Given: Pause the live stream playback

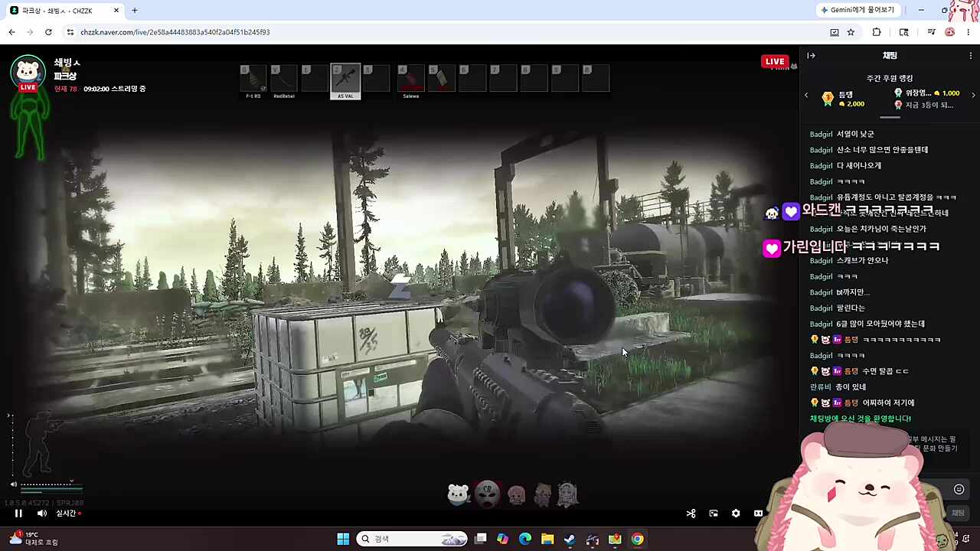Looking at the screenshot, I should [x=18, y=514].
